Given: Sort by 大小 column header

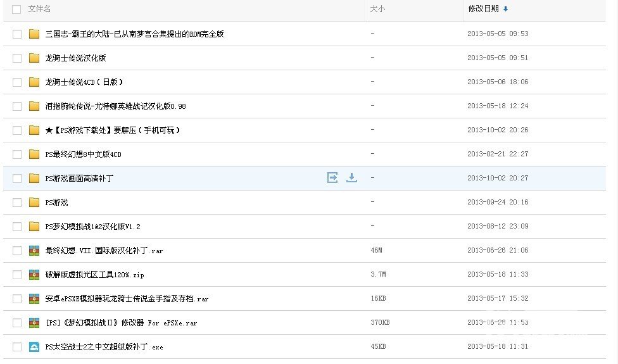Looking at the screenshot, I should 377,9.
